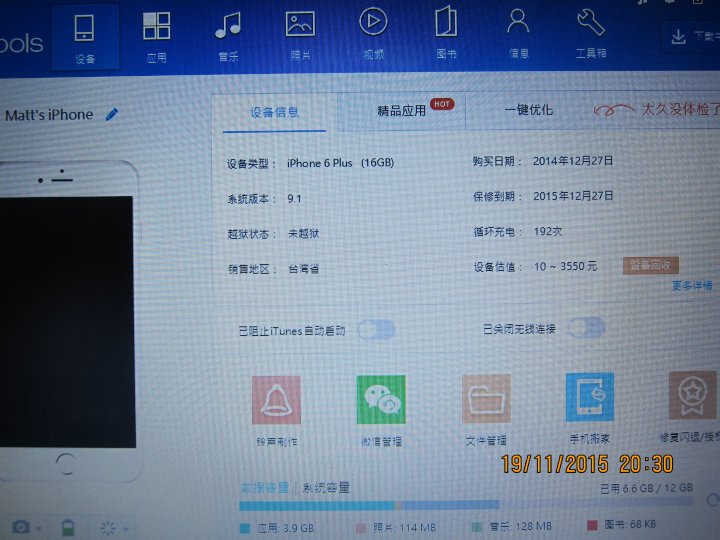
Task: Click the 照片 114 MB legend entry
Action: [398, 528]
